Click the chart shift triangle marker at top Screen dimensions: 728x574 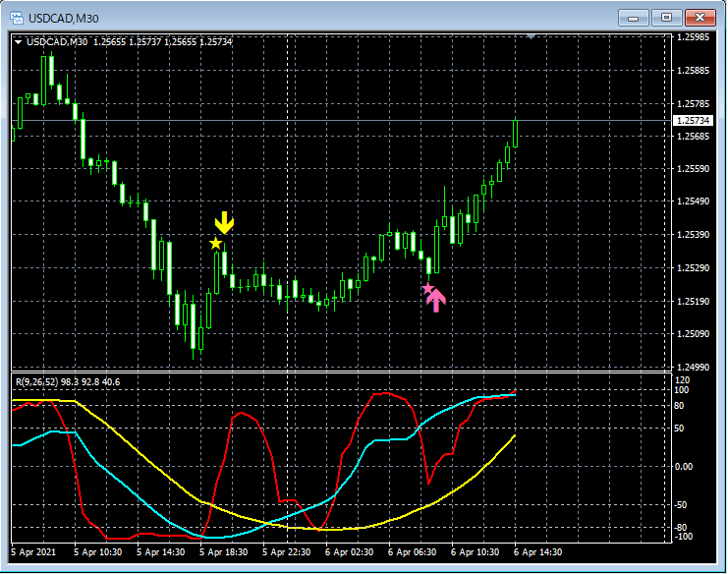[x=531, y=36]
